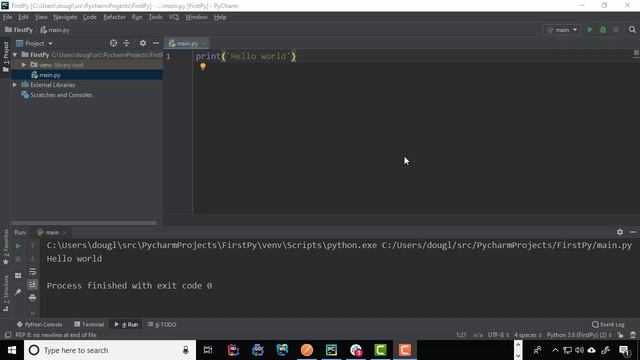Click the Stop button in top toolbar
This screenshot has width=640, height=360.
pyautogui.click(x=616, y=30)
